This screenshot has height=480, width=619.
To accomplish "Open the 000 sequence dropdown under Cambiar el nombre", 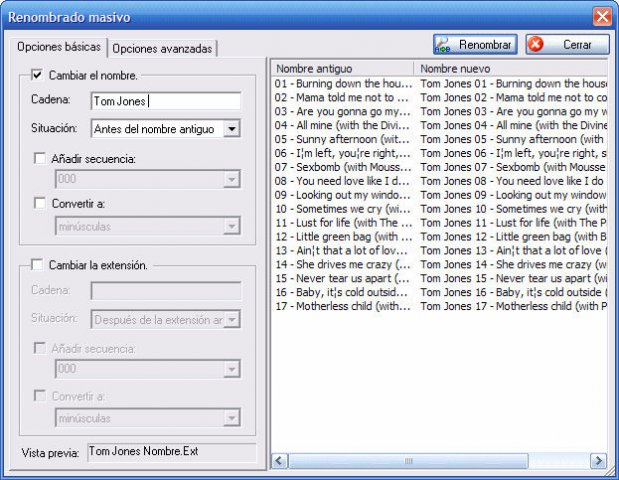I will tap(232, 179).
